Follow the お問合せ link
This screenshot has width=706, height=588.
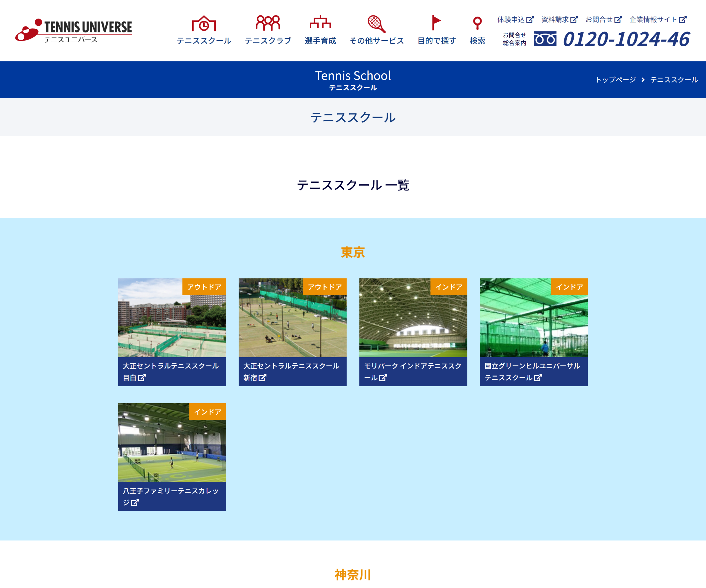click(604, 20)
